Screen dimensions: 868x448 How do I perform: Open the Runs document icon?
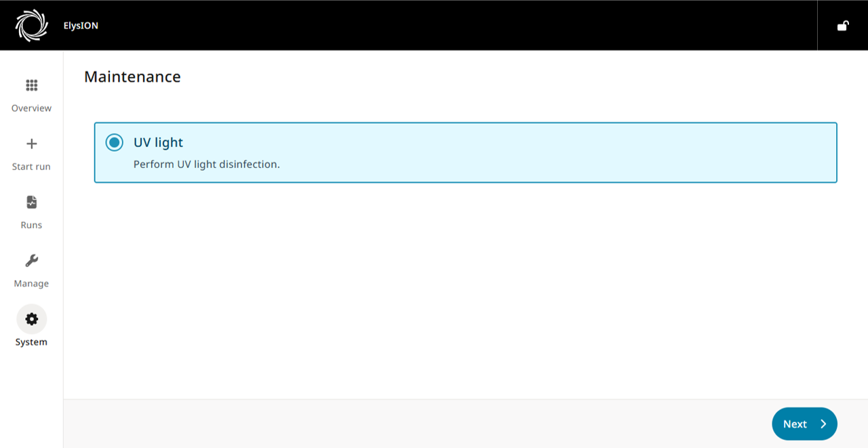(x=32, y=202)
